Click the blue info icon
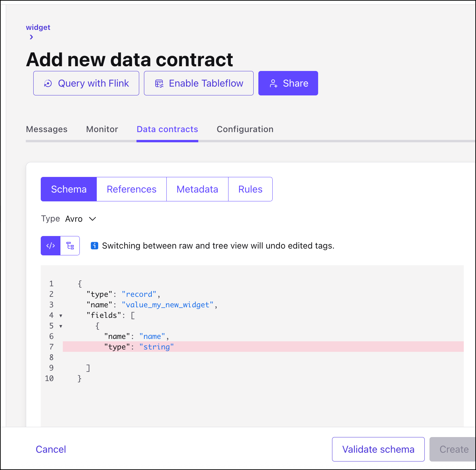Image resolution: width=476 pixels, height=470 pixels. pyautogui.click(x=94, y=246)
